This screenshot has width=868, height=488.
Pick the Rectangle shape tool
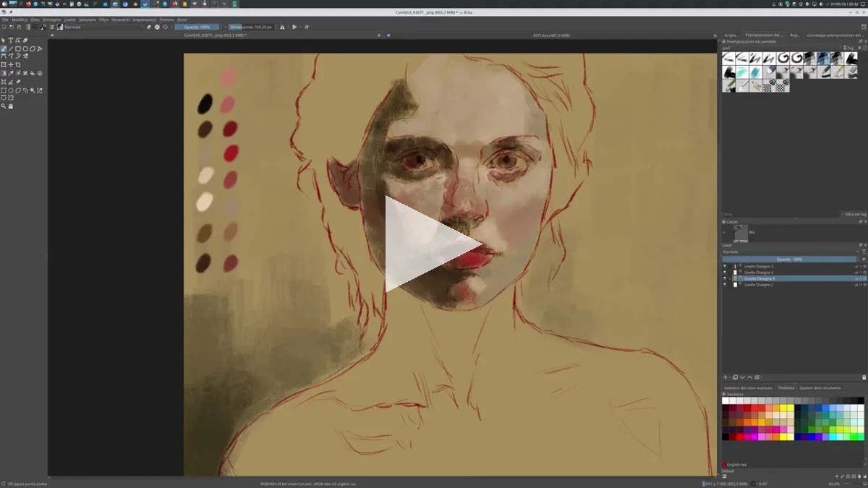click(18, 49)
